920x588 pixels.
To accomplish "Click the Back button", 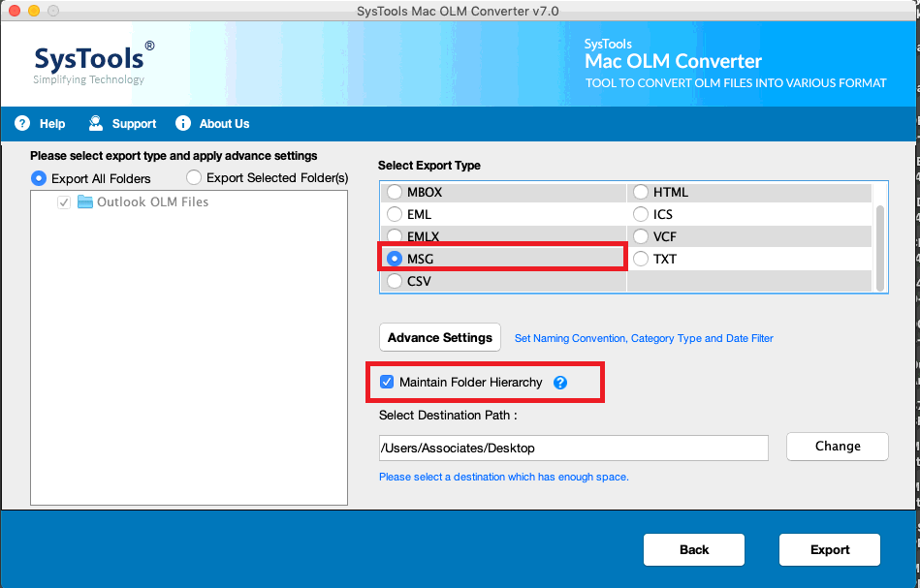I will tap(694, 549).
